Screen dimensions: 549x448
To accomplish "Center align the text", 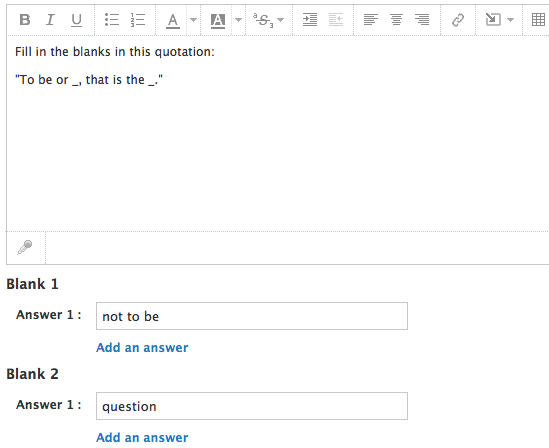I will pyautogui.click(x=396, y=20).
